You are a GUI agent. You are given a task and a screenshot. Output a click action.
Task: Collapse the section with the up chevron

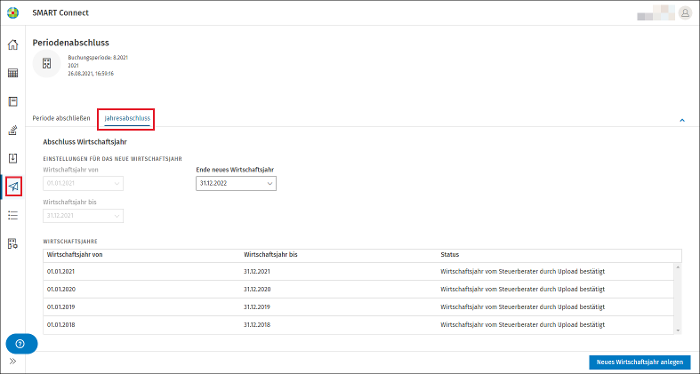(682, 120)
